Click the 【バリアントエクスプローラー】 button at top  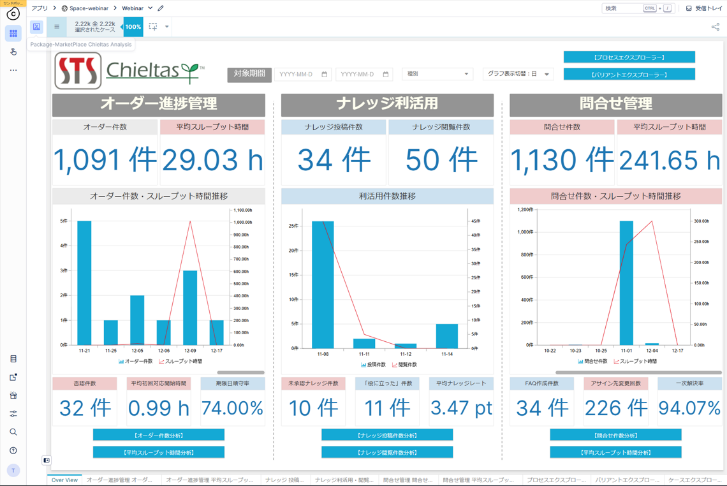[x=629, y=74]
